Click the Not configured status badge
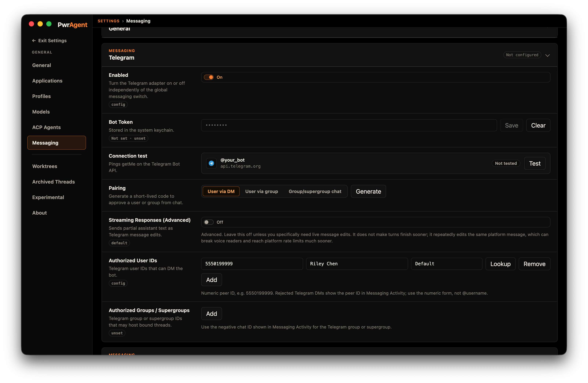This screenshot has height=383, width=588. click(522, 55)
